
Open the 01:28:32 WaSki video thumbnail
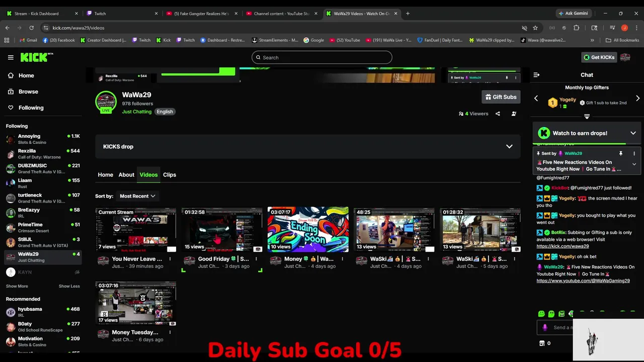click(480, 229)
